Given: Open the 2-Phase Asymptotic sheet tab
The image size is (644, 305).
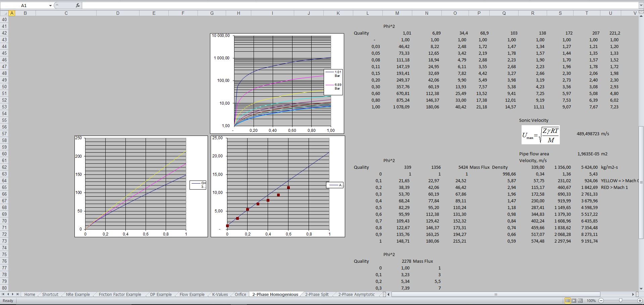Looking at the screenshot, I should coord(356,294).
